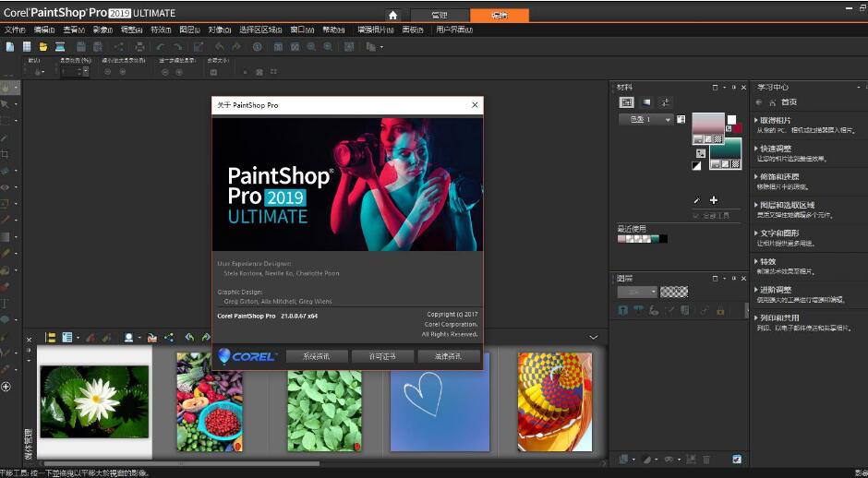This screenshot has width=868, height=478.
Task: Close the About PaintShop Pro dialog
Action: [x=475, y=105]
